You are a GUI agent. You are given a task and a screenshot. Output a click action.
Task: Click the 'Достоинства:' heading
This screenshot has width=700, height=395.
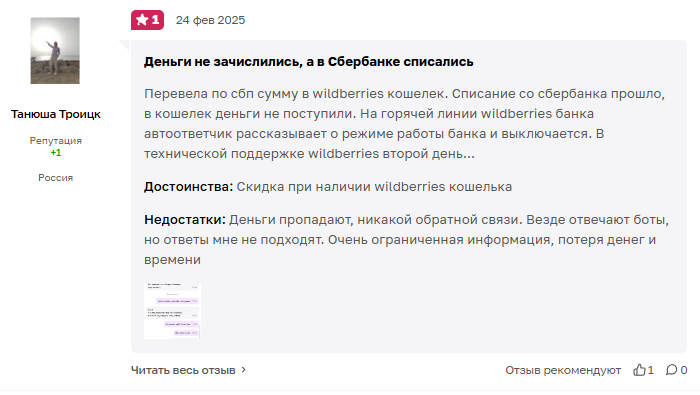188,187
